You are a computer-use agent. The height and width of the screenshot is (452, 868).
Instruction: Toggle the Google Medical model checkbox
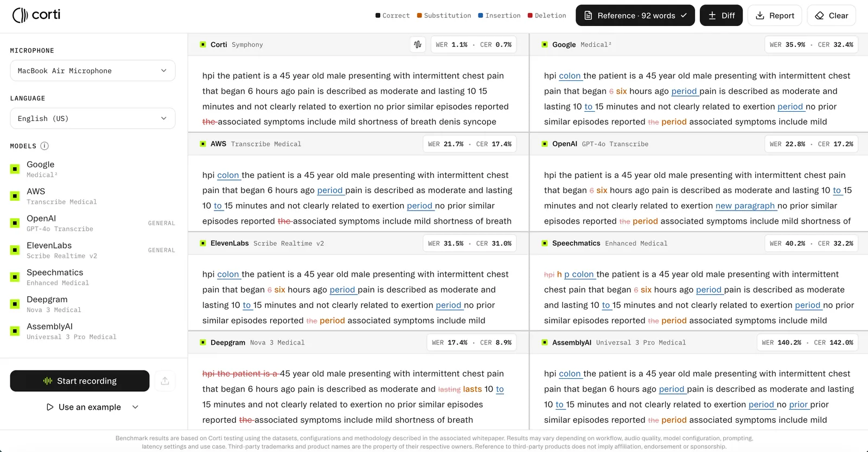click(x=15, y=169)
